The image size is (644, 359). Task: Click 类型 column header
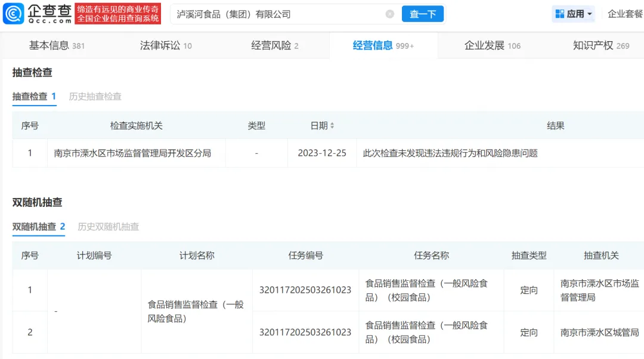point(256,126)
